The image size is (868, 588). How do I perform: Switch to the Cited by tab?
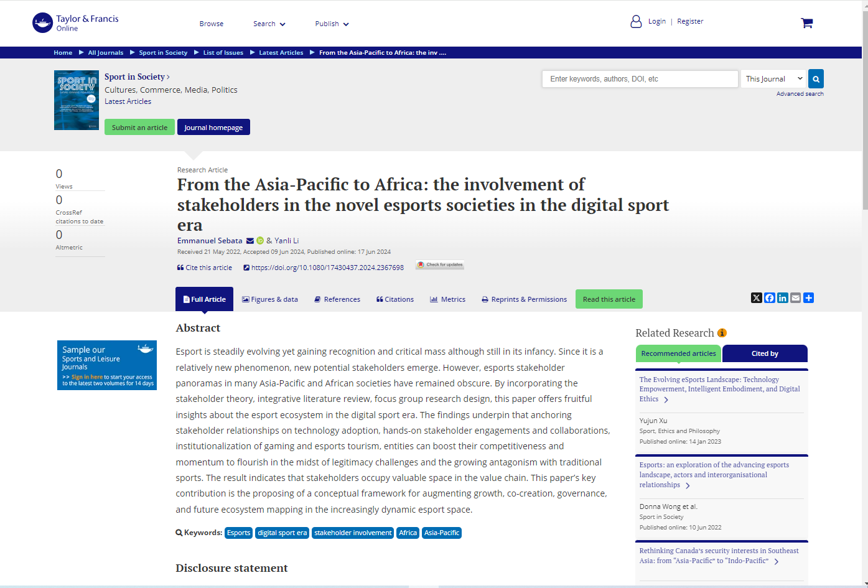point(765,353)
